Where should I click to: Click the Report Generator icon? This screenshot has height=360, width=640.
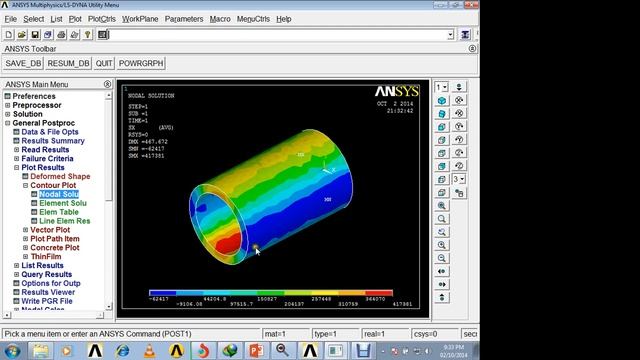[74, 35]
